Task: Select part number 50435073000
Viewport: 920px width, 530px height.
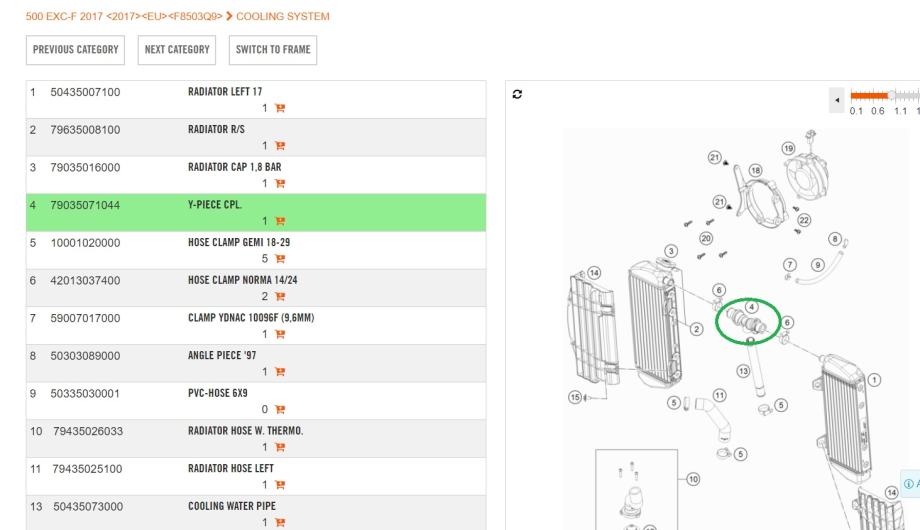Action: tap(88, 506)
